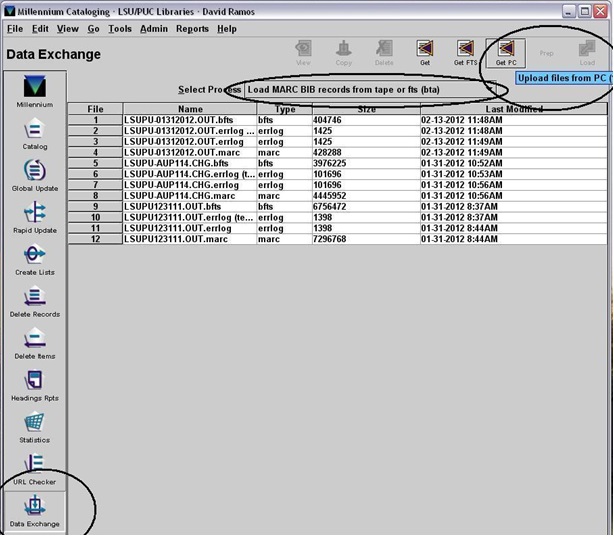The width and height of the screenshot is (614, 537).
Task: Open the Reports menu
Action: (x=192, y=29)
